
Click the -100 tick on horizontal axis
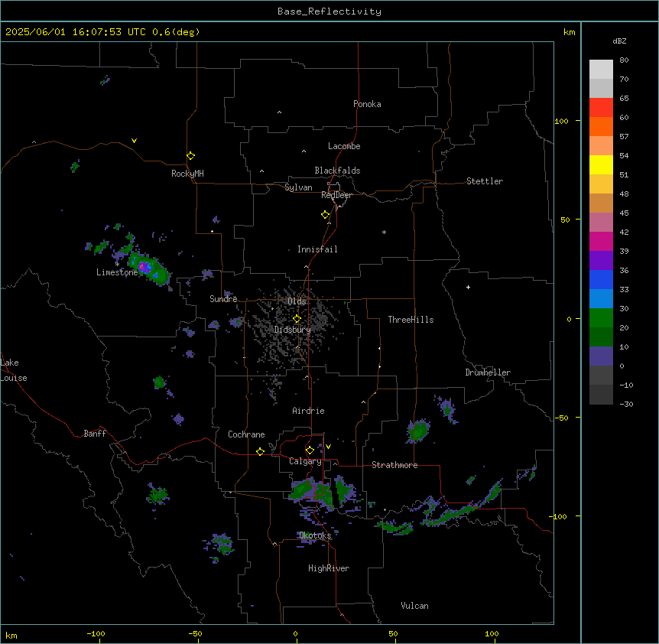pos(96,633)
